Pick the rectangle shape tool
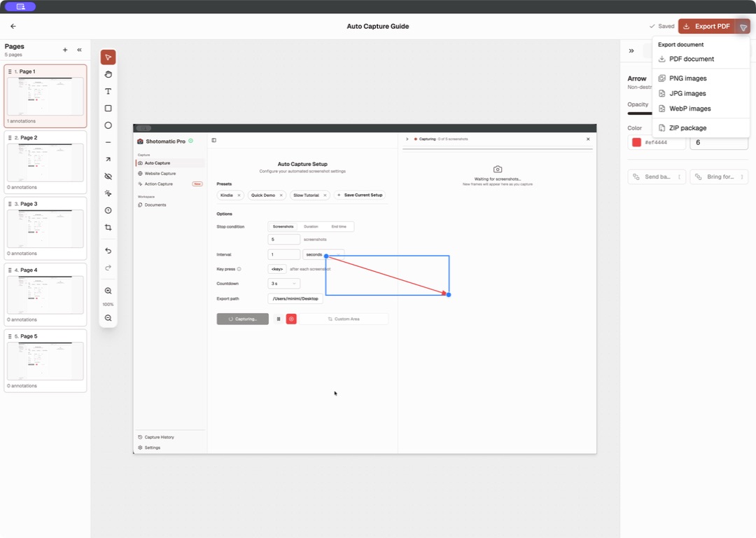Image resolution: width=756 pixels, height=538 pixels. (108, 108)
